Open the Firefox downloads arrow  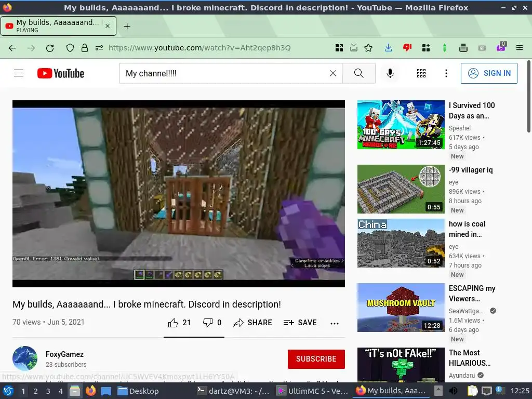click(x=389, y=48)
